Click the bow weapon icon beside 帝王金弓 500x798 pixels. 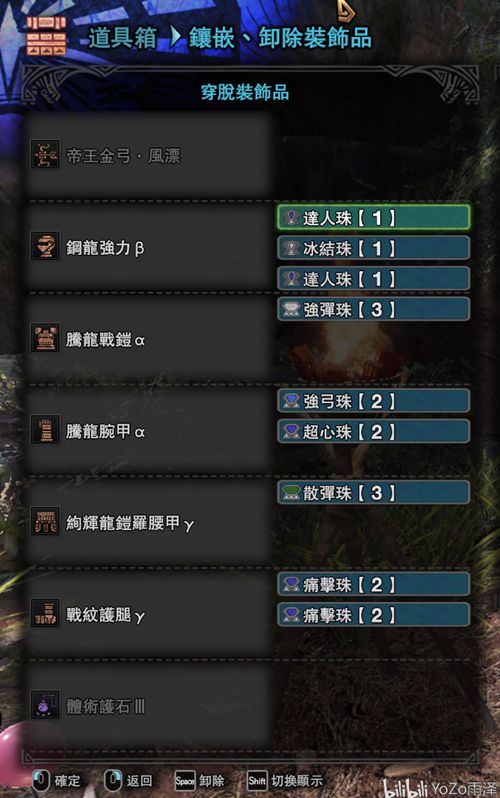tap(45, 154)
